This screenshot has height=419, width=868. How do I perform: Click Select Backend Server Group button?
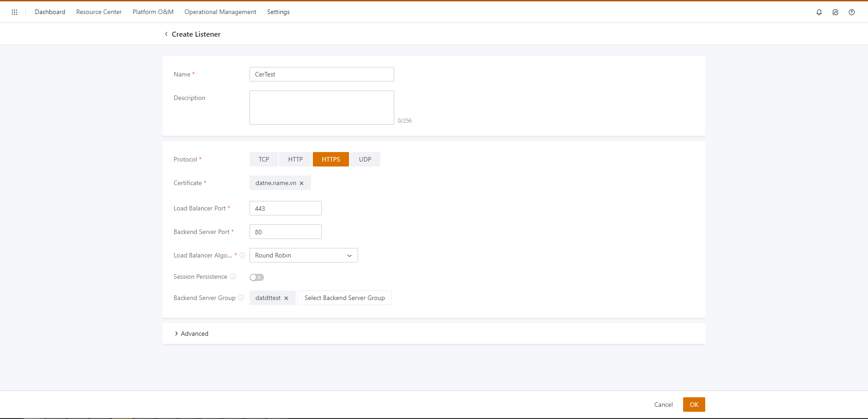(x=344, y=298)
